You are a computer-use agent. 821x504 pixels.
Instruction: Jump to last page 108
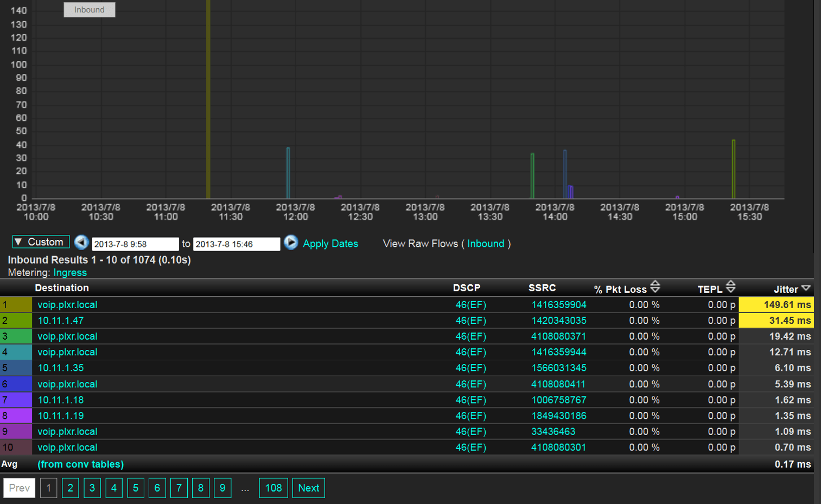pyautogui.click(x=273, y=488)
